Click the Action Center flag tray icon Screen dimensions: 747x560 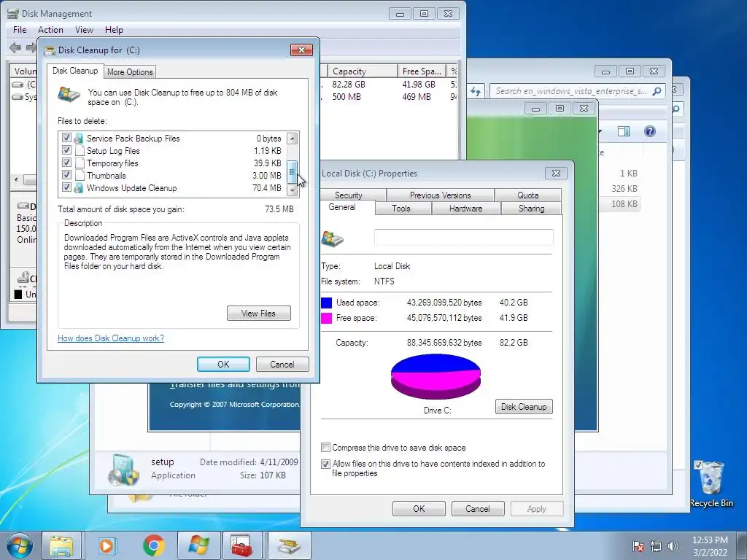click(638, 546)
